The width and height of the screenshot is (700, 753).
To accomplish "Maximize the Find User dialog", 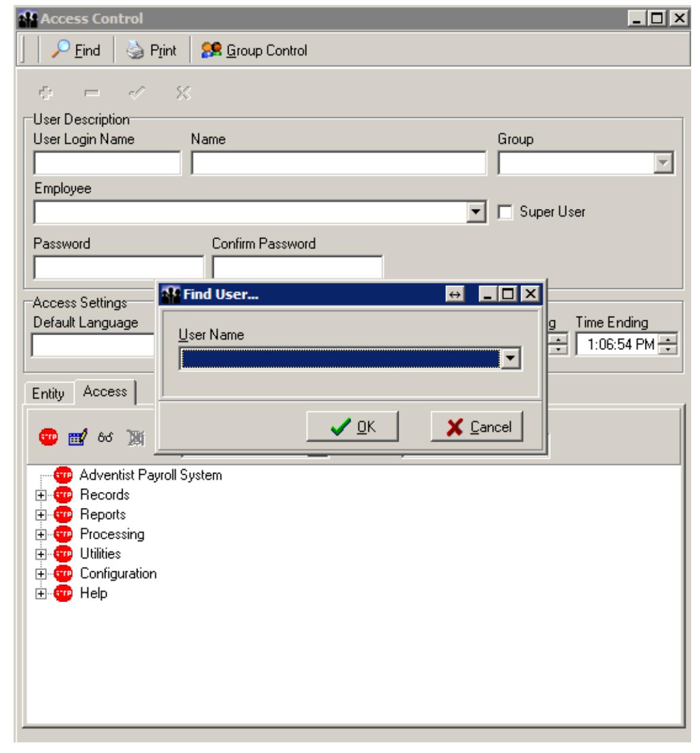I will coord(510,294).
